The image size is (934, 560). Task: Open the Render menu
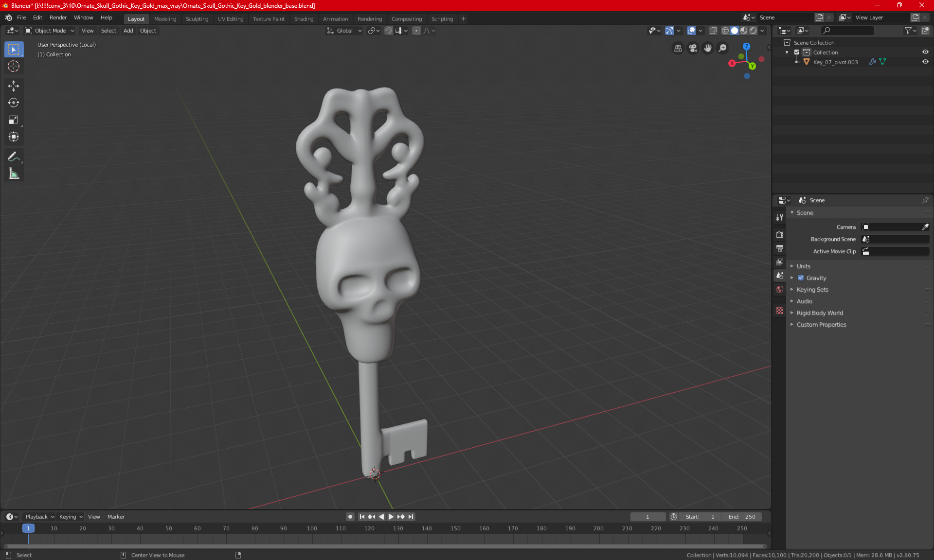coord(58,17)
